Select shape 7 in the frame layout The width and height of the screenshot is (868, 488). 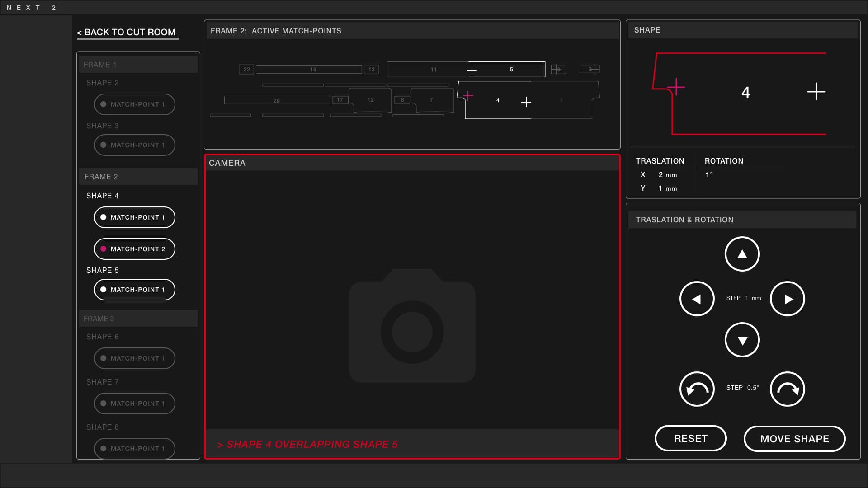432,100
